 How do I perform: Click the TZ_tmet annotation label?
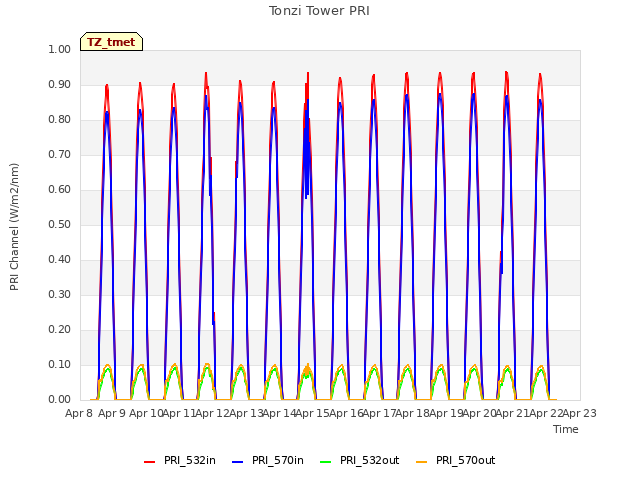click(111, 42)
